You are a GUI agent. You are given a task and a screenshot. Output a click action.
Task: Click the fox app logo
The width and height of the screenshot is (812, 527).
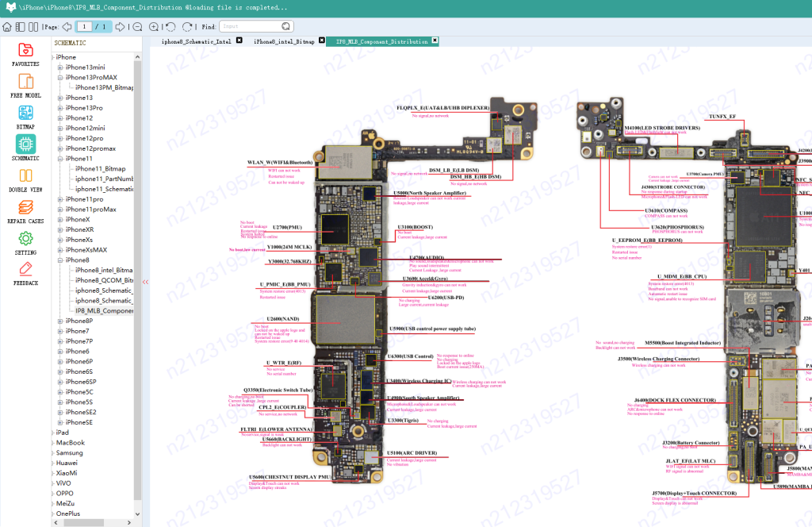10,7
